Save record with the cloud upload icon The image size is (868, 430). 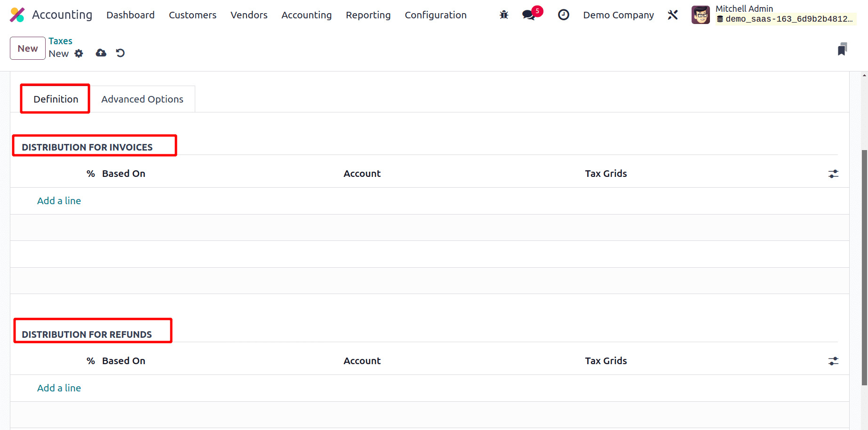tap(101, 53)
